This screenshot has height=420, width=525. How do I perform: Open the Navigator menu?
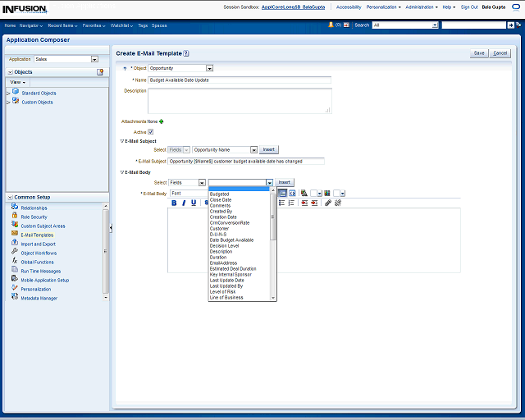pos(31,25)
